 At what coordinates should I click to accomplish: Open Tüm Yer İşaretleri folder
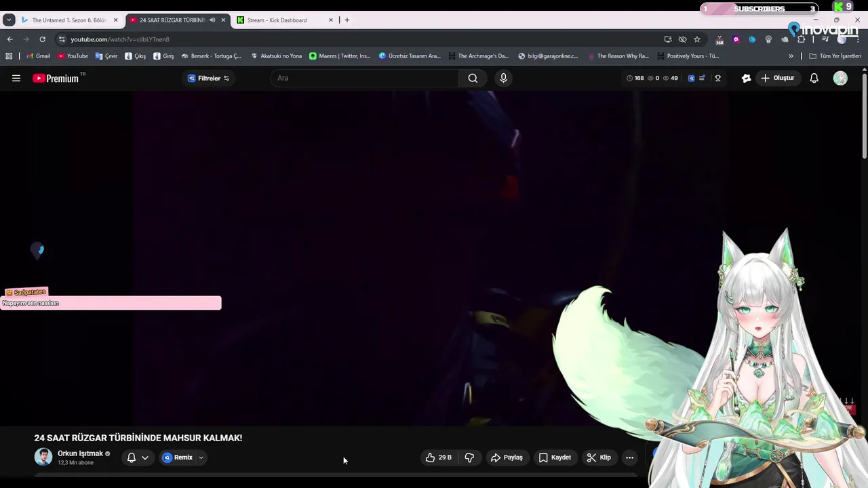[835, 56]
